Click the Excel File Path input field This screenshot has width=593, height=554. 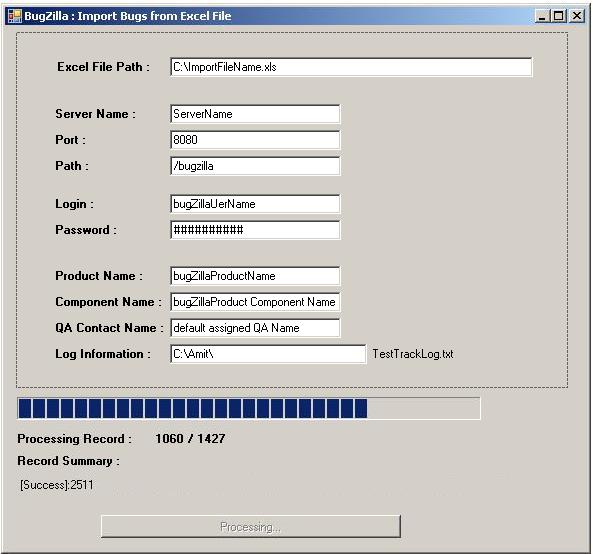point(351,67)
